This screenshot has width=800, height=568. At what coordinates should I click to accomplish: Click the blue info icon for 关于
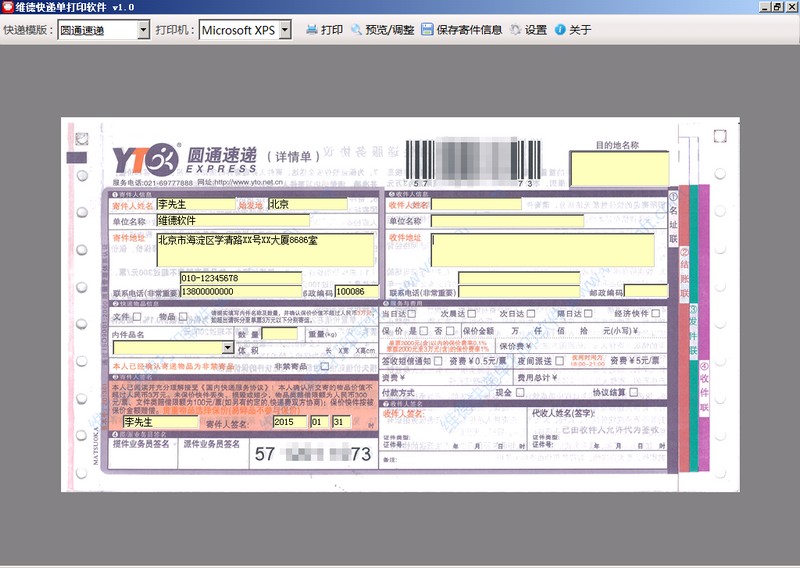pos(560,30)
